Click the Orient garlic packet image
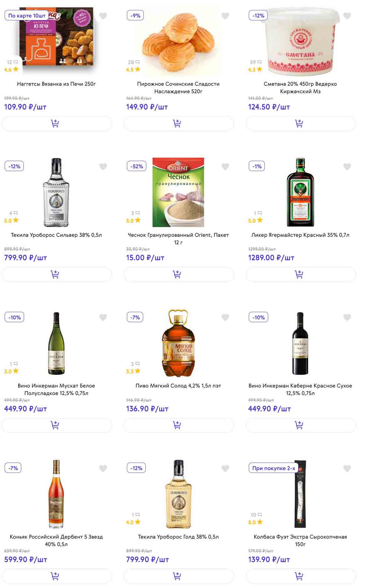 click(178, 192)
